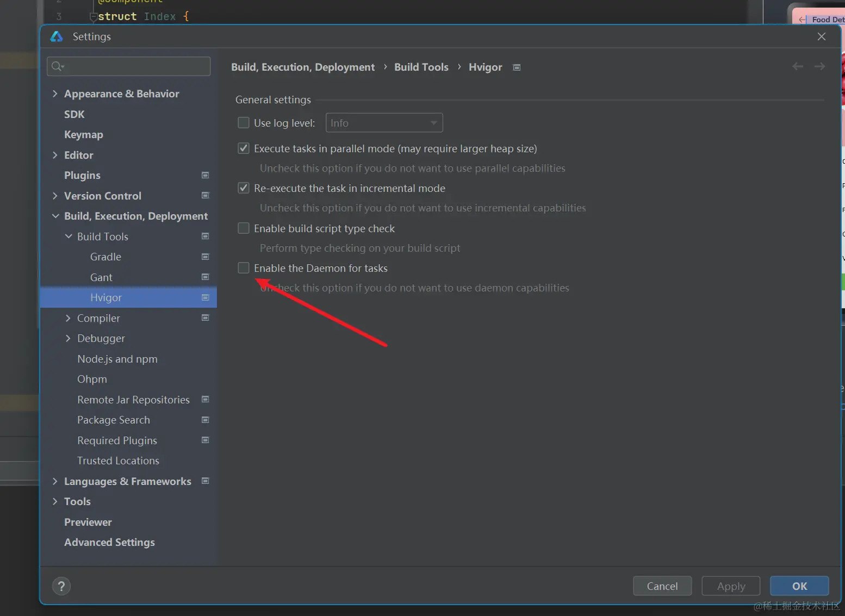Click the project-level icon beside Gant

pyautogui.click(x=206, y=277)
